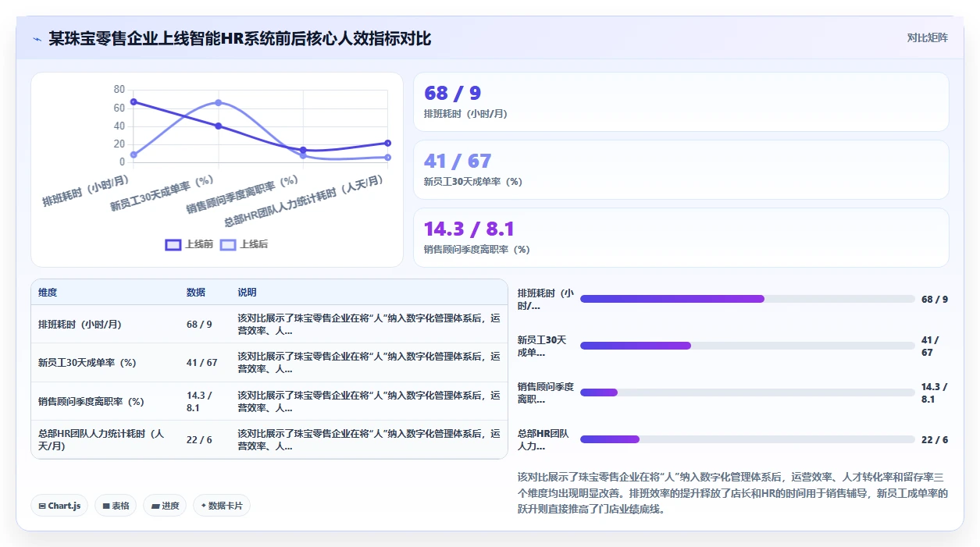Click the 说明 table column header
The image size is (980, 547).
pyautogui.click(x=247, y=293)
